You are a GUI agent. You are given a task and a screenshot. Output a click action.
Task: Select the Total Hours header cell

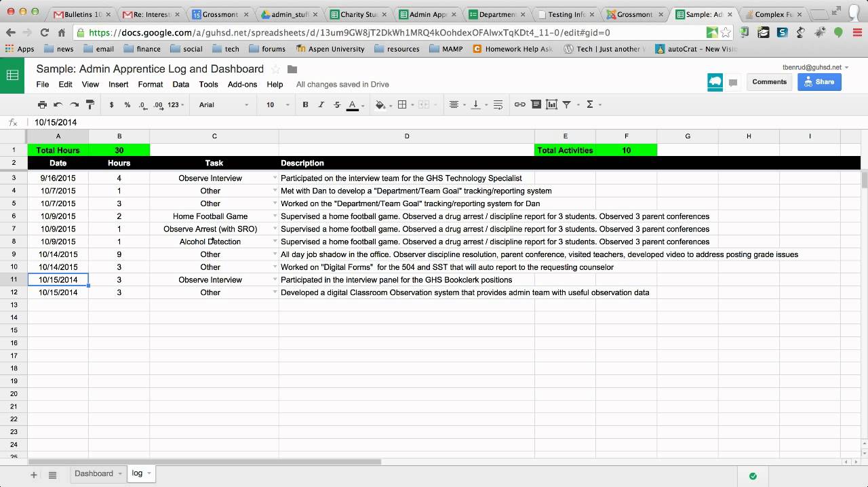click(x=58, y=151)
